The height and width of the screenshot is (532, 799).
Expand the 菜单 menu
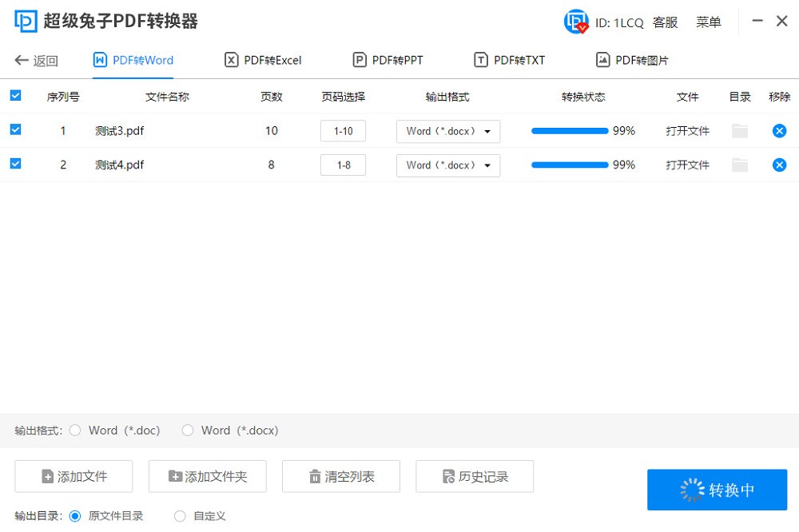pyautogui.click(x=708, y=22)
